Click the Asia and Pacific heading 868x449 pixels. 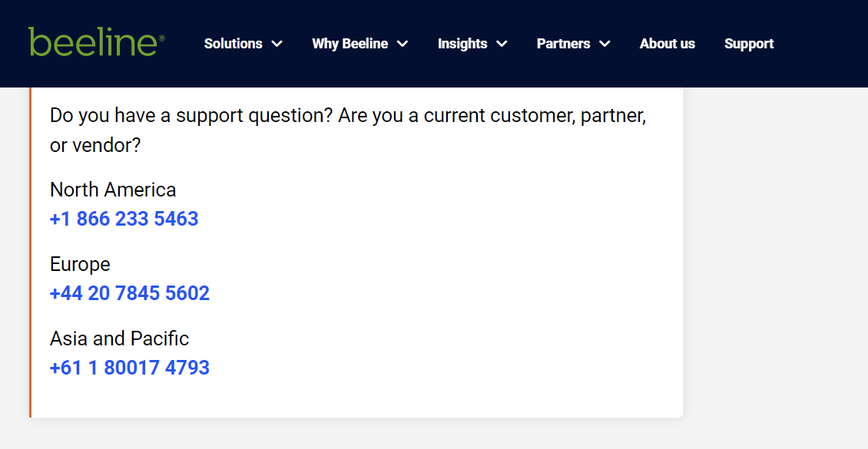point(119,338)
